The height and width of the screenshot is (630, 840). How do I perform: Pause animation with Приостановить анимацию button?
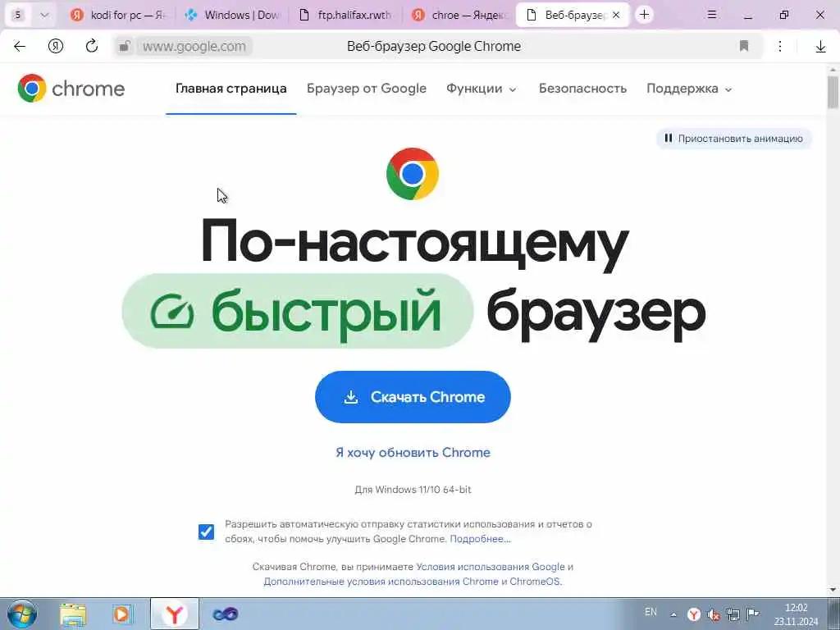pyautogui.click(x=734, y=138)
